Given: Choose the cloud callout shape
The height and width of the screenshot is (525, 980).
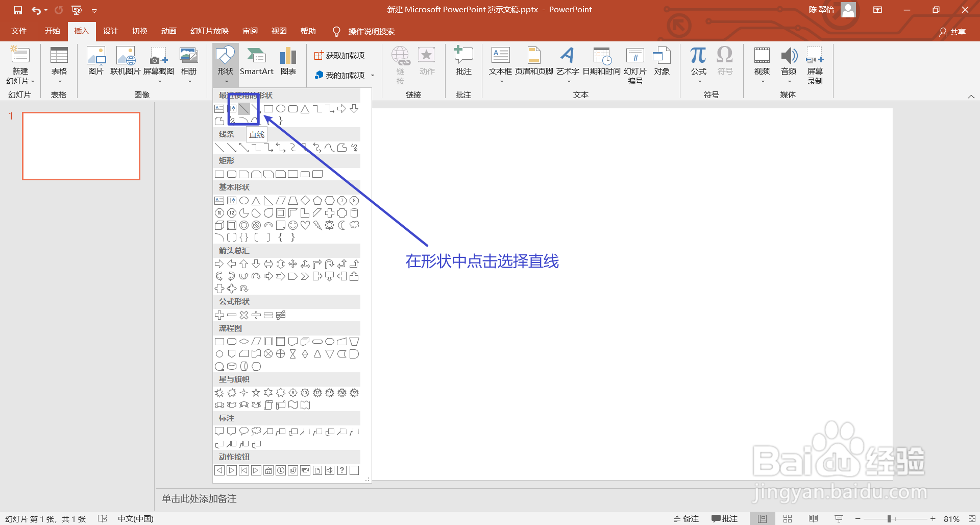Looking at the screenshot, I should pyautogui.click(x=256, y=432).
